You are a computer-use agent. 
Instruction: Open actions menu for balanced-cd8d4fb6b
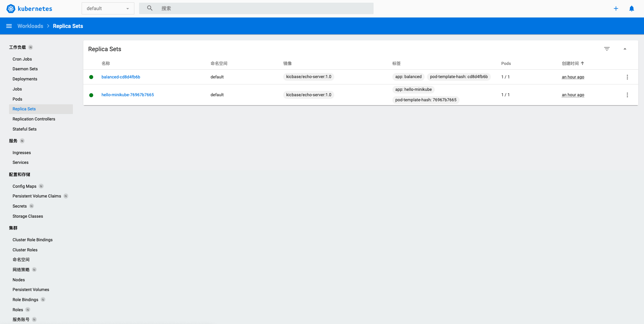(627, 77)
